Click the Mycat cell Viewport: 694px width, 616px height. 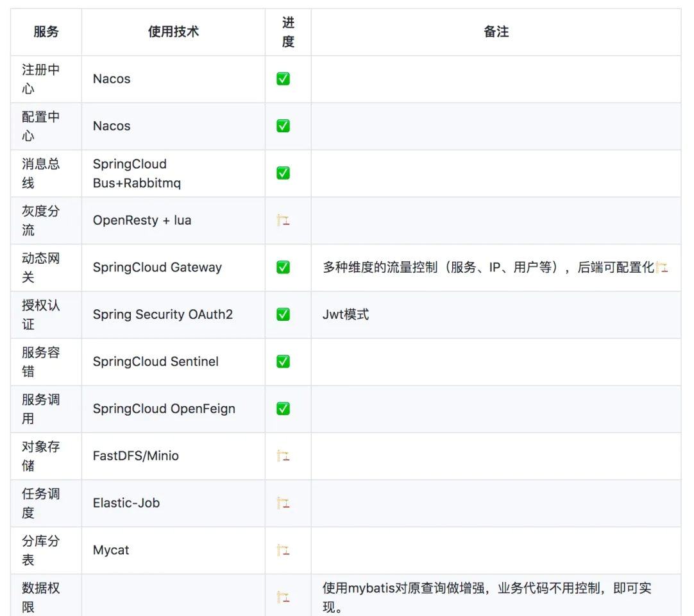click(173, 551)
